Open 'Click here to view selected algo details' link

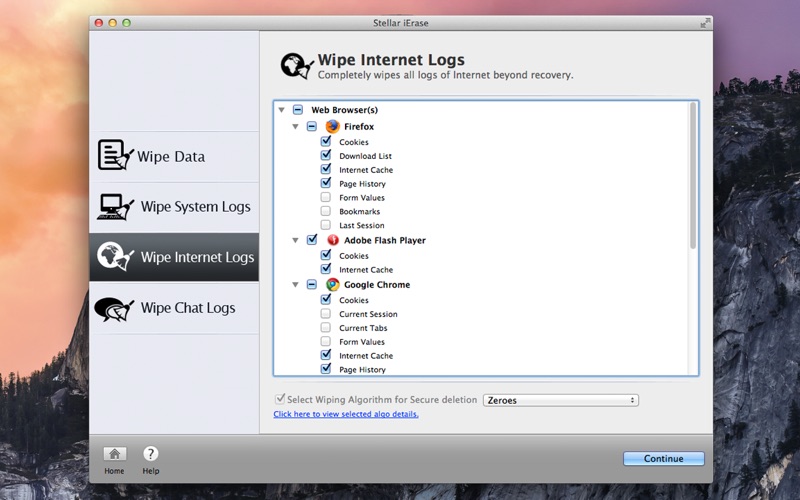tap(346, 414)
